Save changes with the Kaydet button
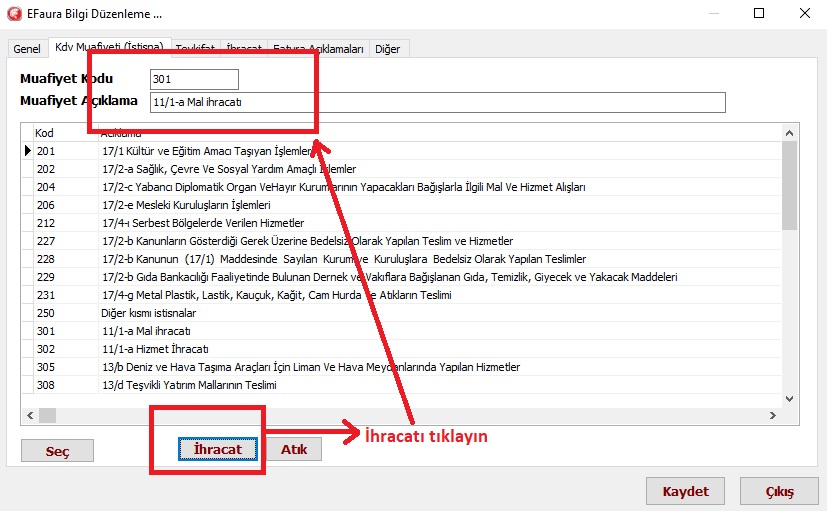Screen dimensions: 827x511 tap(685, 491)
